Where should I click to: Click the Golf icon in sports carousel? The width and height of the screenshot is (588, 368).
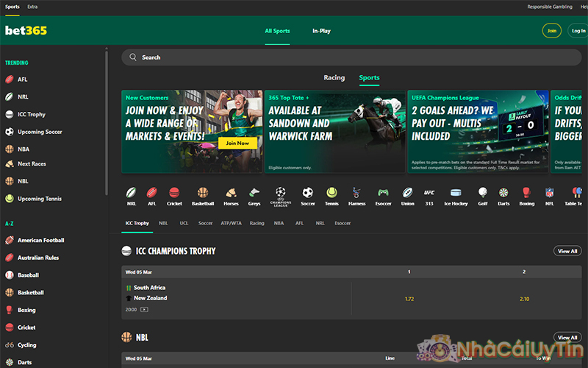pos(482,193)
